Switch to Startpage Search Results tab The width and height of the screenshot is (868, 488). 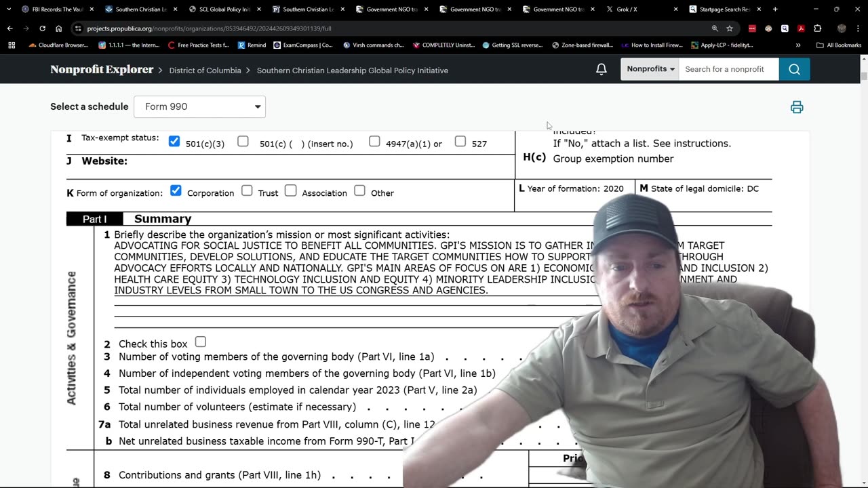click(x=726, y=9)
